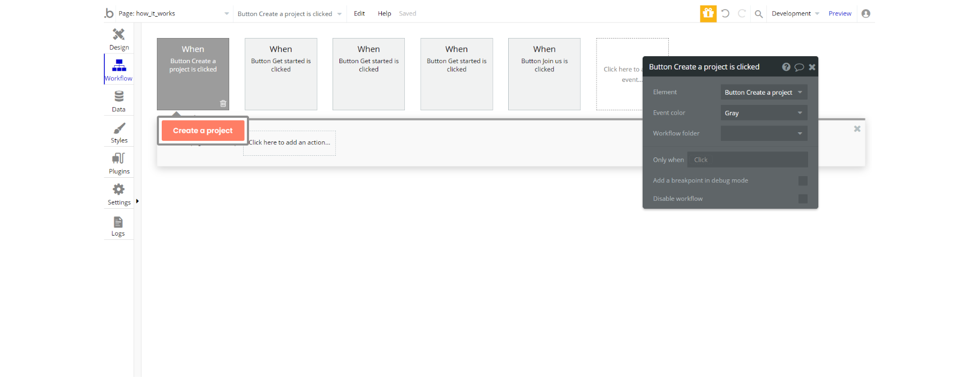Open help question mark in property panel

[x=786, y=67]
